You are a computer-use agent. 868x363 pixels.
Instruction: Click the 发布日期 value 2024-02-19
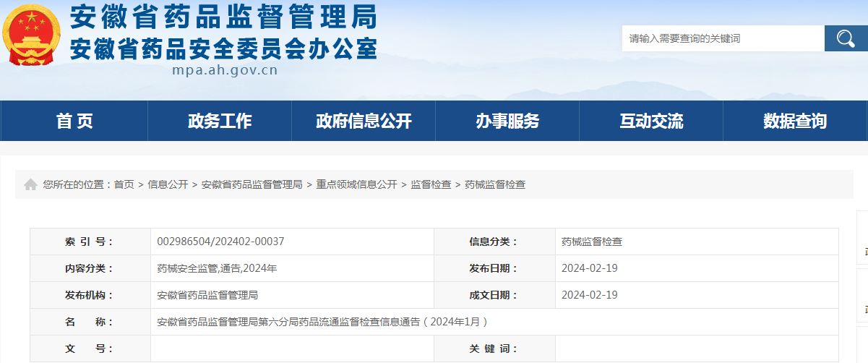[590, 268]
